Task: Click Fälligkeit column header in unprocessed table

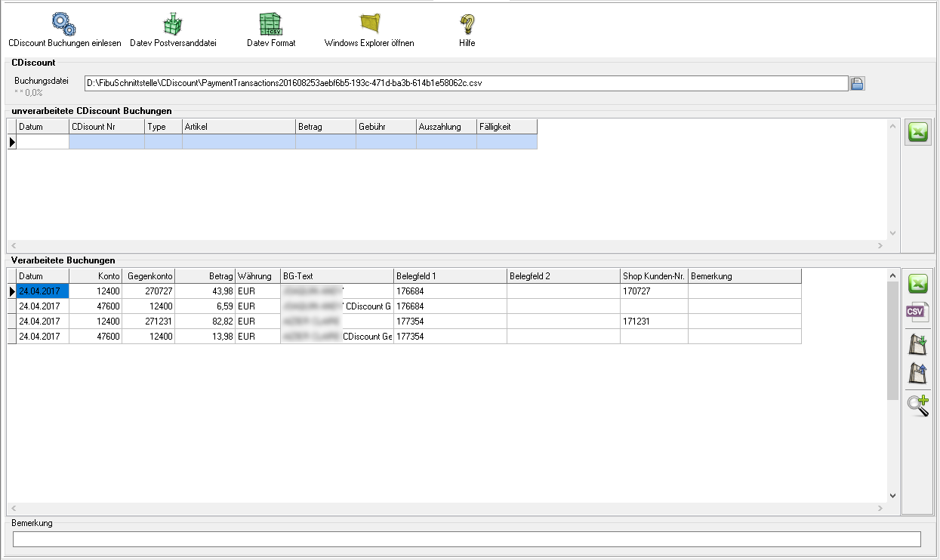Action: coord(506,127)
